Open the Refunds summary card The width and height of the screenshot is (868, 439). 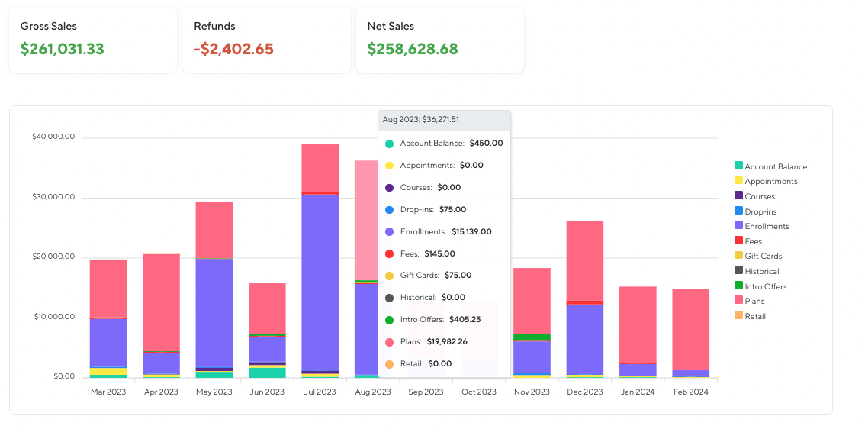click(x=266, y=40)
